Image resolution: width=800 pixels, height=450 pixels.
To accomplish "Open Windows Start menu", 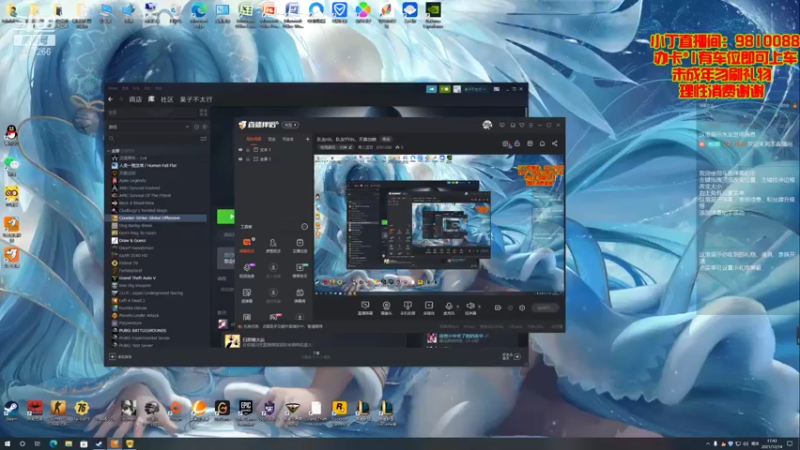I will point(7,444).
